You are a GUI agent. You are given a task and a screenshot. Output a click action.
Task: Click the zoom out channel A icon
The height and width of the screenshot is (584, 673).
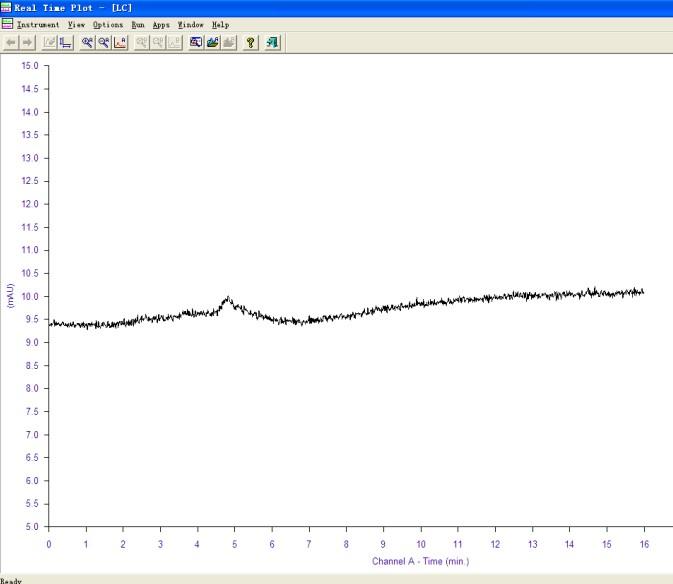click(104, 42)
